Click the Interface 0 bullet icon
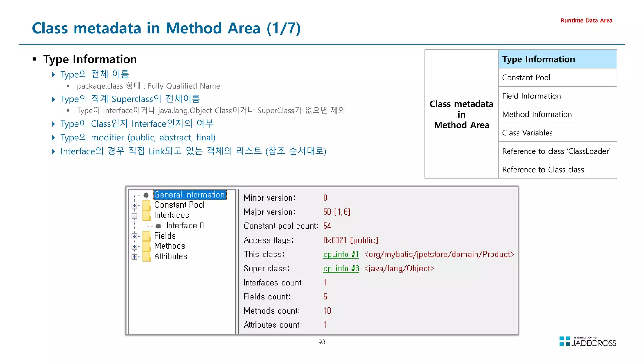This screenshot has width=644, height=362. point(158,226)
